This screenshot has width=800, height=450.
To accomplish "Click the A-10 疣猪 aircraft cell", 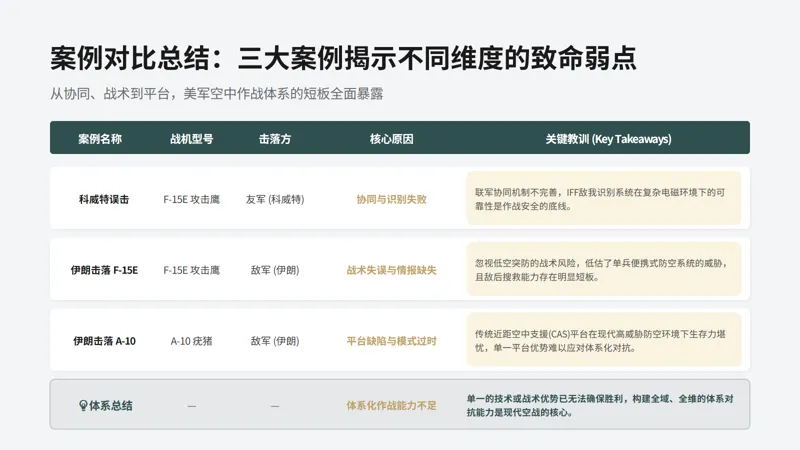I will click(x=191, y=341).
